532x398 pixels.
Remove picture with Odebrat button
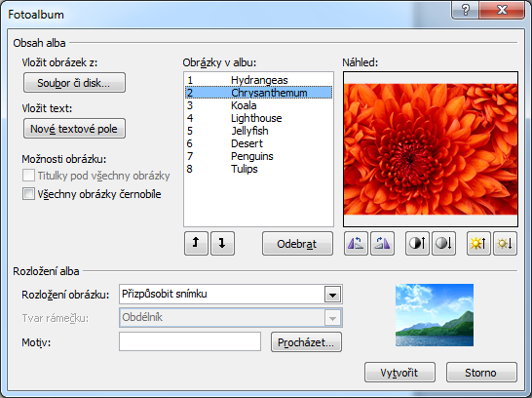[x=297, y=244]
